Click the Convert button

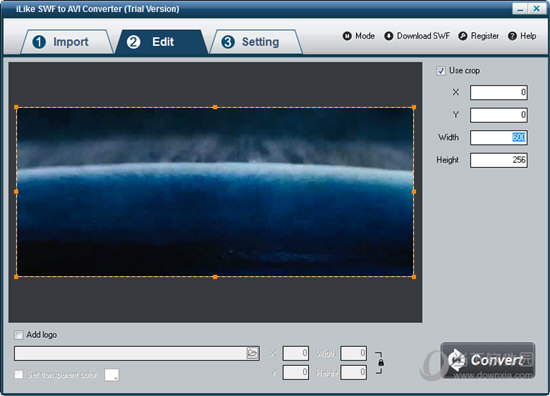pyautogui.click(x=488, y=360)
